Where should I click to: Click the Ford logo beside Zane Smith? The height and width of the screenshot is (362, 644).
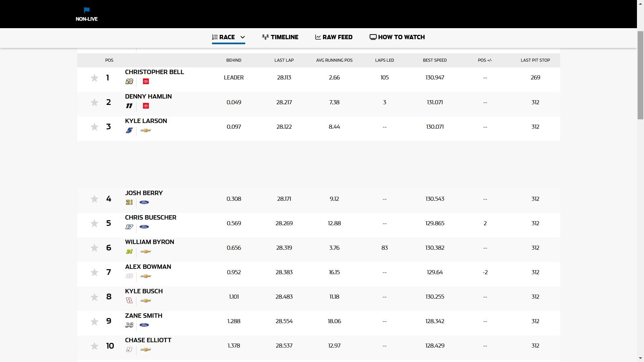[x=144, y=325]
